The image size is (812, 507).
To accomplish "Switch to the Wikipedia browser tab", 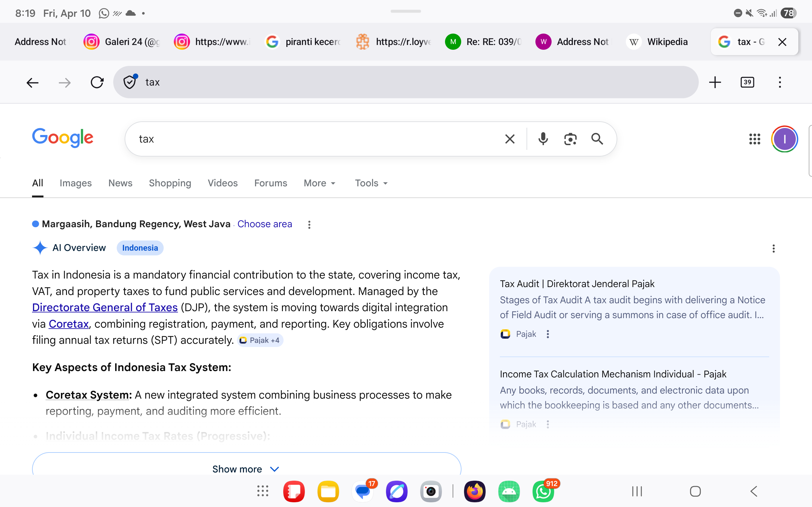I will coord(657,42).
